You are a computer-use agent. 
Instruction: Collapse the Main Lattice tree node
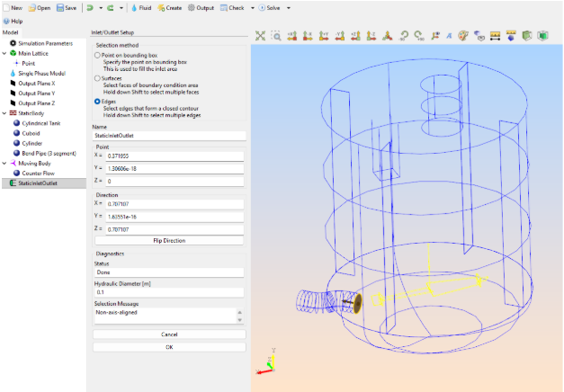click(x=4, y=53)
